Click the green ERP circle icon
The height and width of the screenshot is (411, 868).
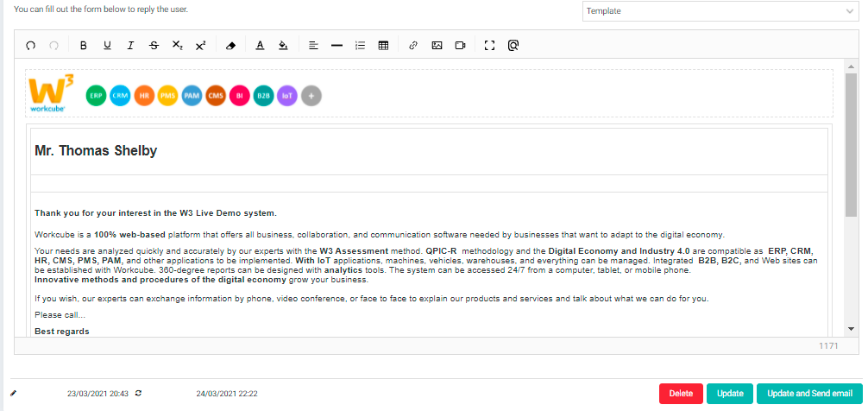97,96
